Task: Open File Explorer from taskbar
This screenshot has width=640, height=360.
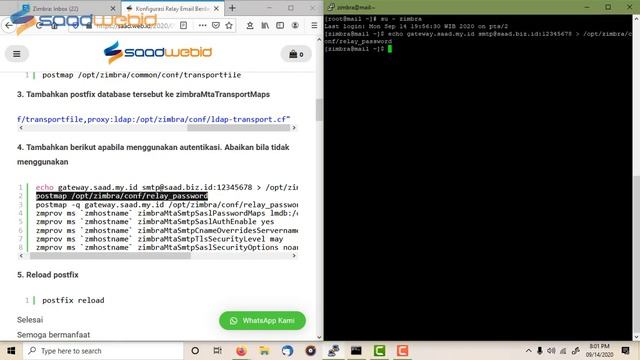Action: tap(264, 351)
